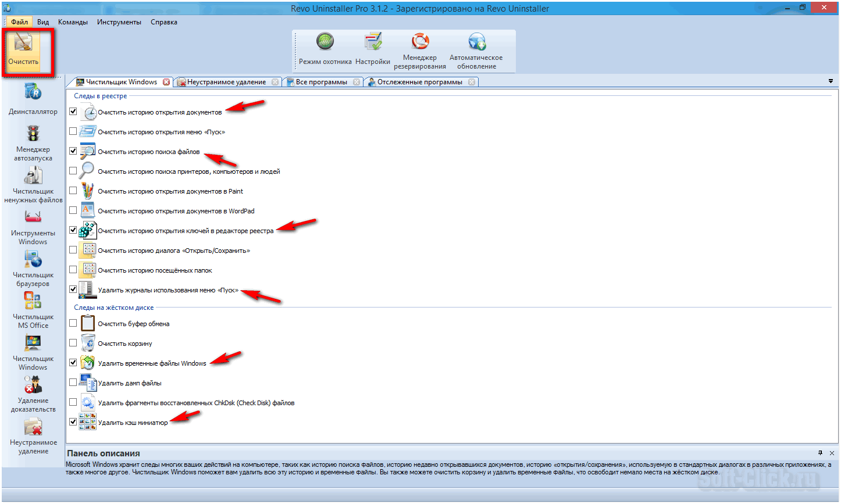
Task: Close the Все программы tab
Action: coord(357,82)
